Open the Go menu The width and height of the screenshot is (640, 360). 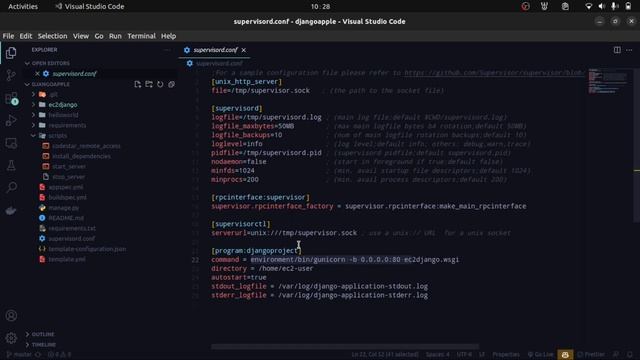[99, 36]
